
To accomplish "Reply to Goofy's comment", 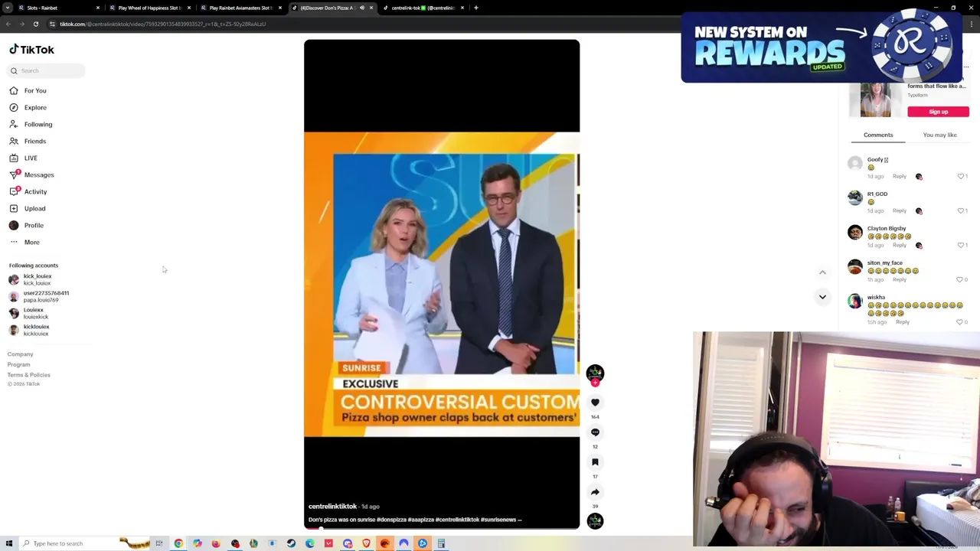I will tap(899, 177).
